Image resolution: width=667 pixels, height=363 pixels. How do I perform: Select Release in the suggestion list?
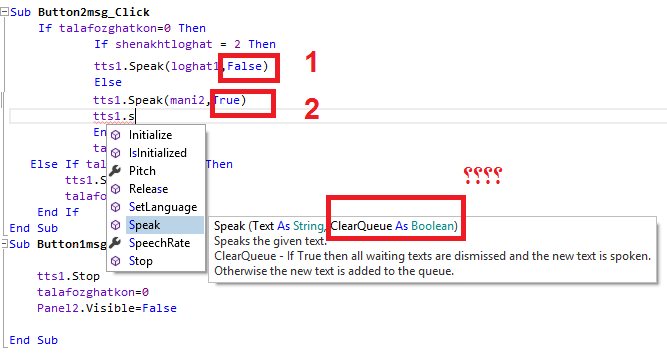coord(148,189)
